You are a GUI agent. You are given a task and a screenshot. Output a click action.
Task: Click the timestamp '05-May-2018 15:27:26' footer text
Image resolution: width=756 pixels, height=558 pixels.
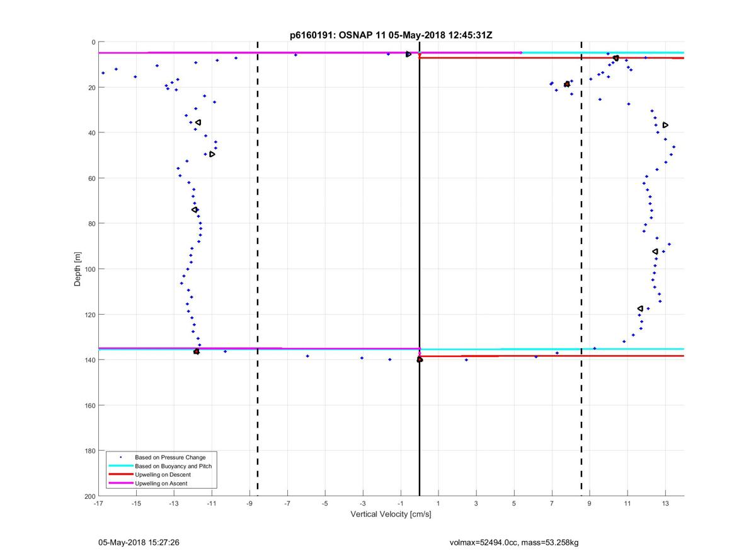[x=139, y=542]
